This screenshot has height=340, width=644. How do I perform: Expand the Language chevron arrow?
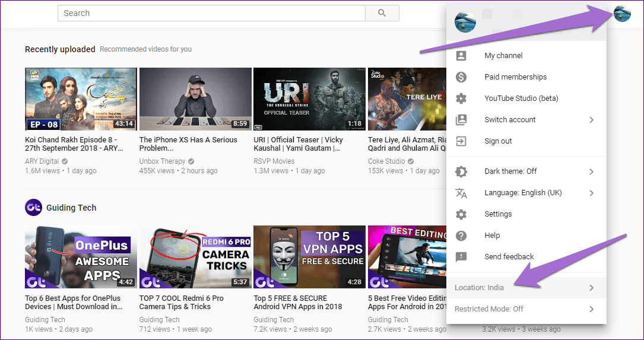[591, 193]
